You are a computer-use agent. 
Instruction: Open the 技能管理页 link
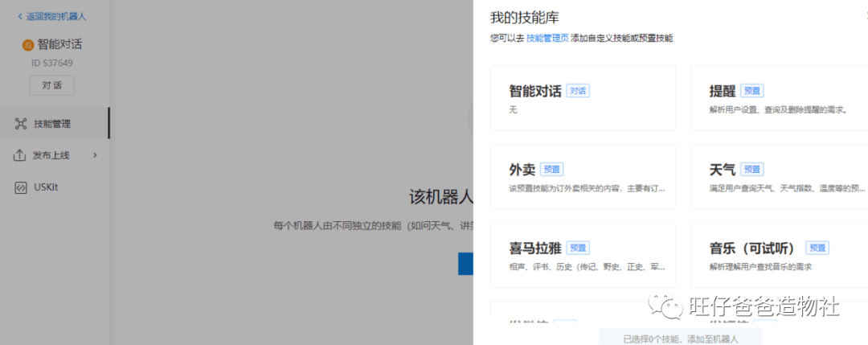547,39
